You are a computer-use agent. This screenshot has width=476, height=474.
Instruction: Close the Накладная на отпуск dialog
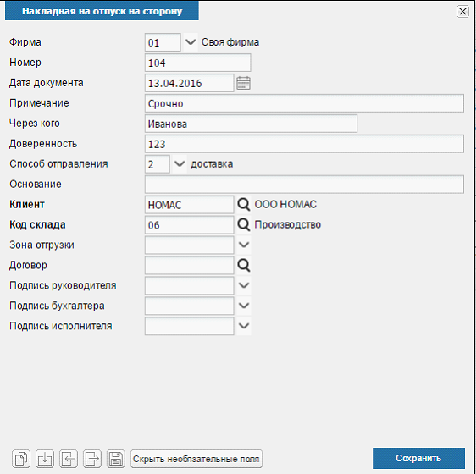click(462, 12)
